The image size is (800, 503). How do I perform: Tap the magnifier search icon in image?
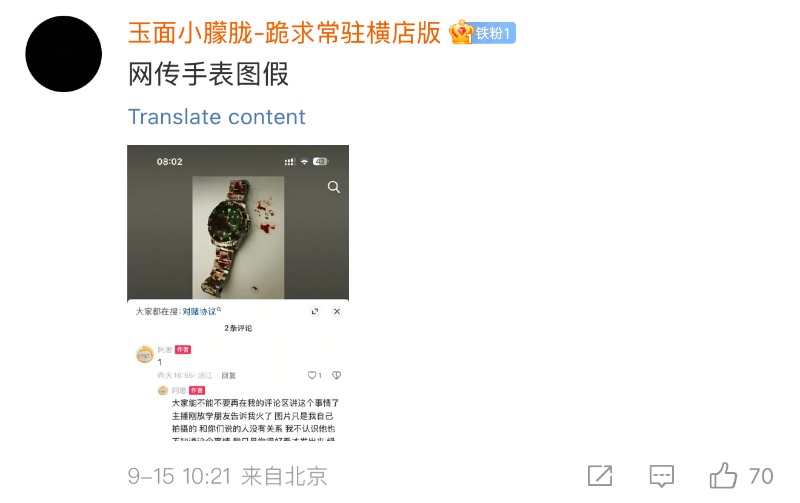[x=334, y=187]
